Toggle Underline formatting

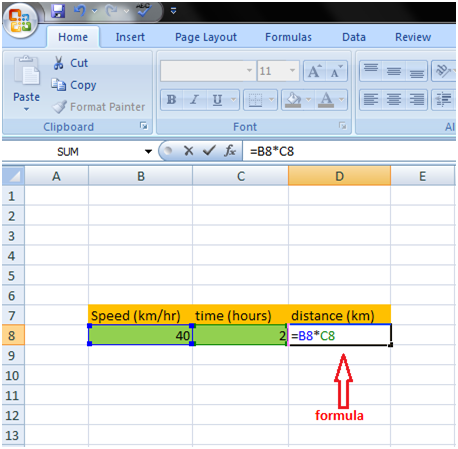click(x=217, y=99)
